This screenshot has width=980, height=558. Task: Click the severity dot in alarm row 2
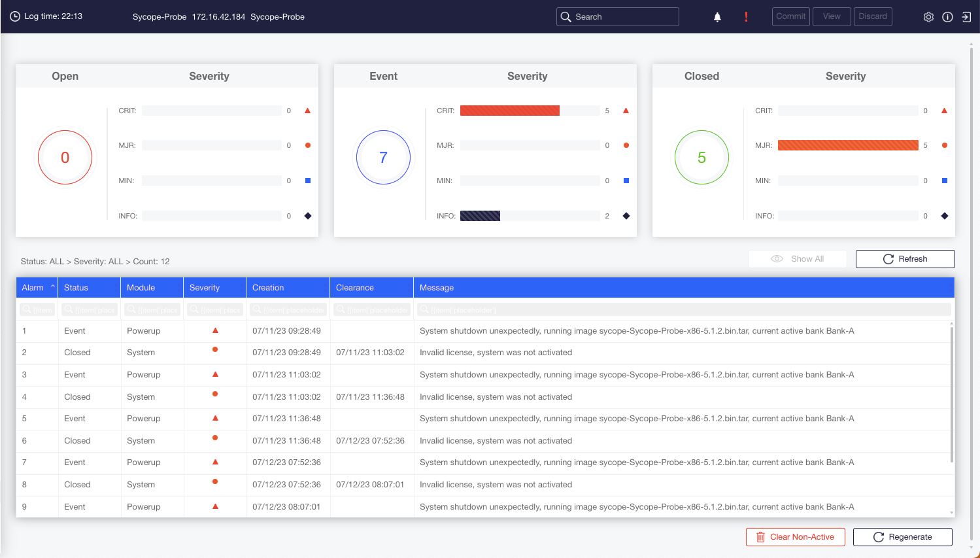tap(215, 350)
